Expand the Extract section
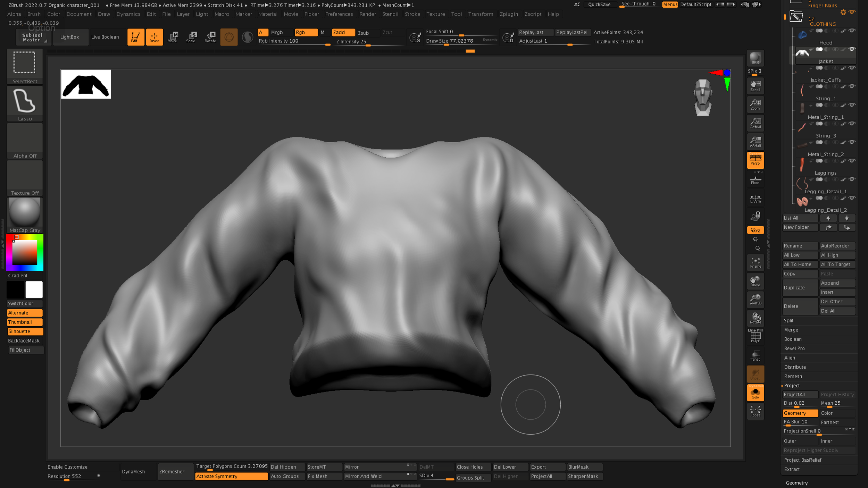Image resolution: width=868 pixels, height=488 pixels. [792, 469]
